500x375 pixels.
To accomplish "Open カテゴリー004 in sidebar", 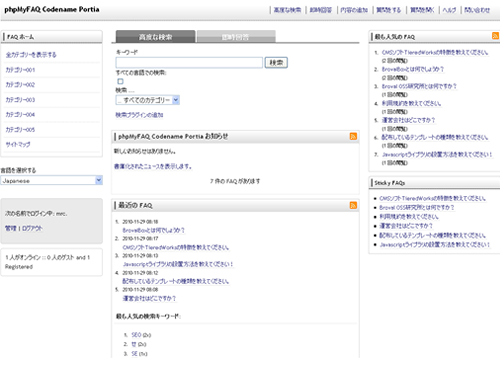I will 20,114.
